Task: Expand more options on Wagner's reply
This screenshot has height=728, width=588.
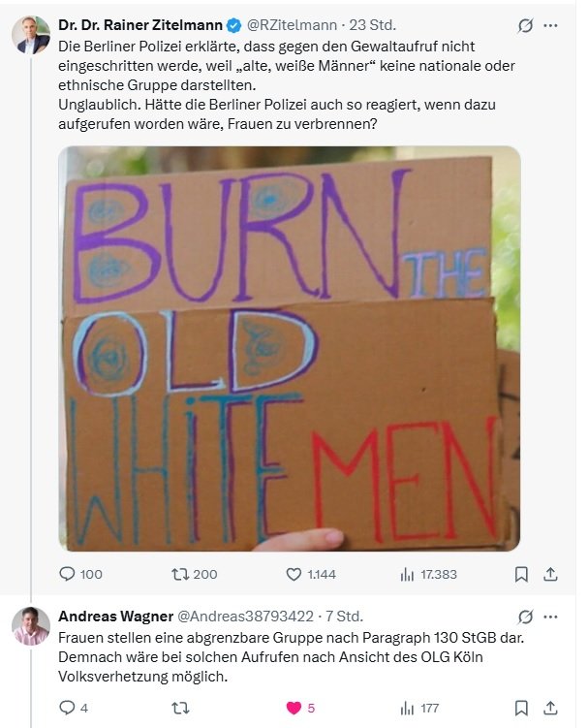Action: point(550,617)
